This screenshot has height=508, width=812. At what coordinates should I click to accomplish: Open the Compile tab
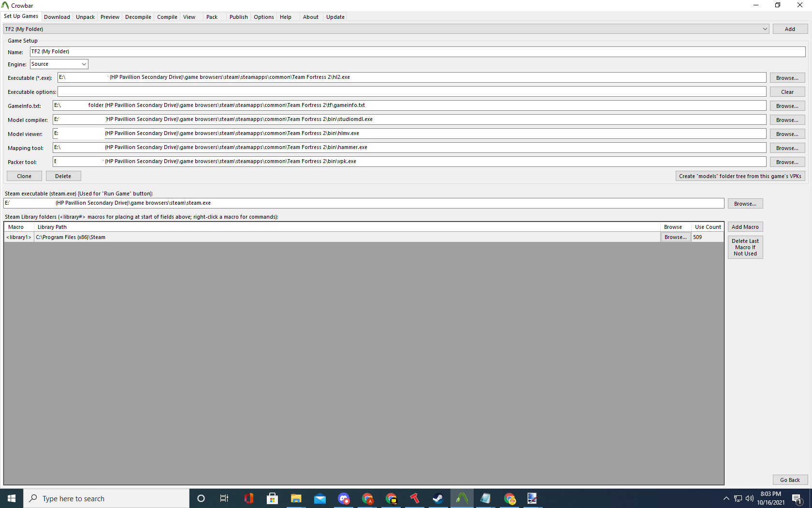(x=167, y=17)
